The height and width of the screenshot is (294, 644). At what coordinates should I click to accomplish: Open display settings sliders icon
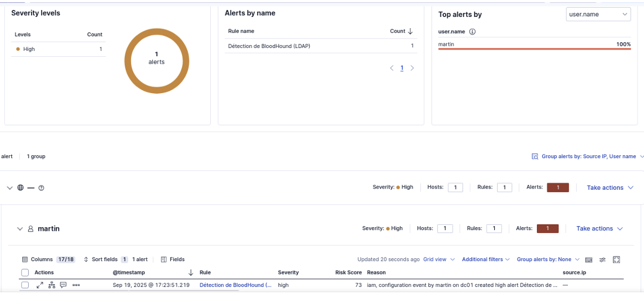pyautogui.click(x=602, y=259)
